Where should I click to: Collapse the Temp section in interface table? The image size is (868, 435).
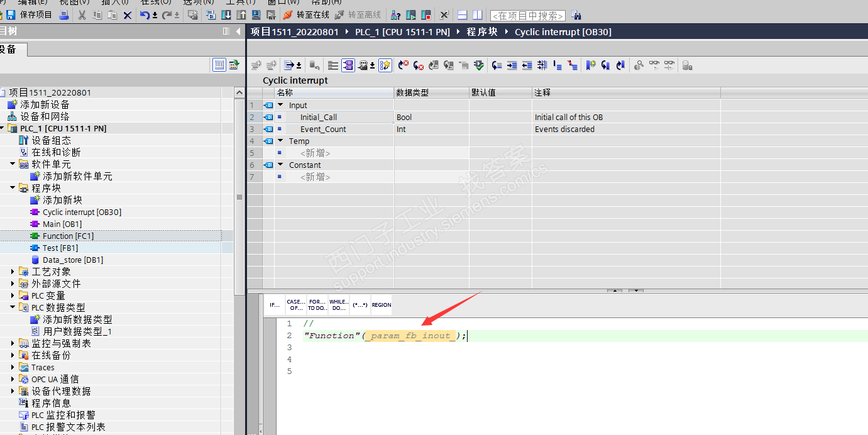280,141
